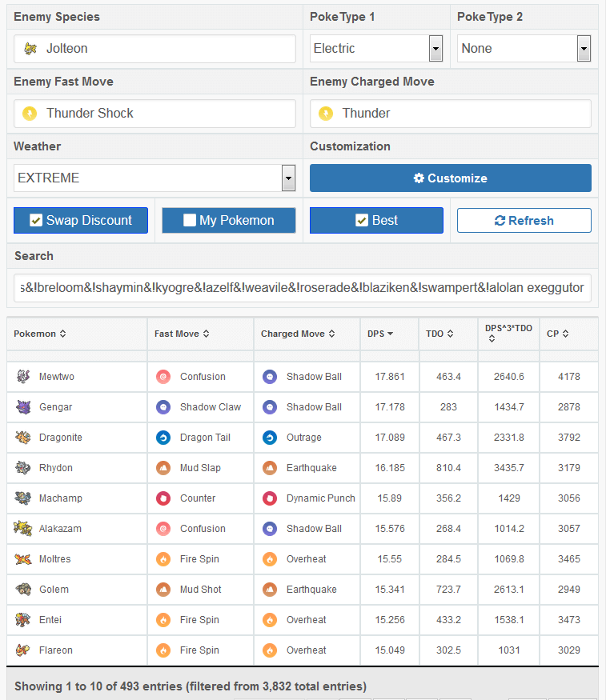Click the dragon type icon beside Outrage
The height and width of the screenshot is (700, 606).
coord(270,438)
